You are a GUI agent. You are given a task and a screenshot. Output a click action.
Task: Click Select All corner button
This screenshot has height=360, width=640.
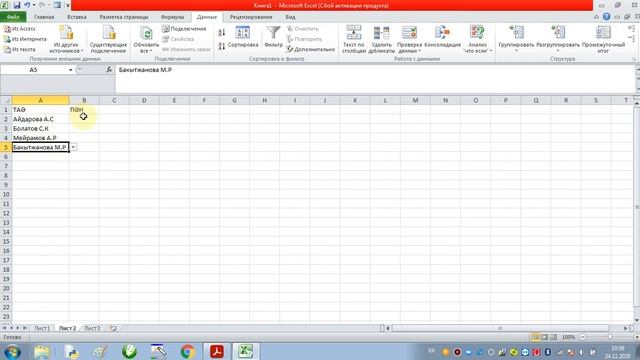(x=6, y=100)
